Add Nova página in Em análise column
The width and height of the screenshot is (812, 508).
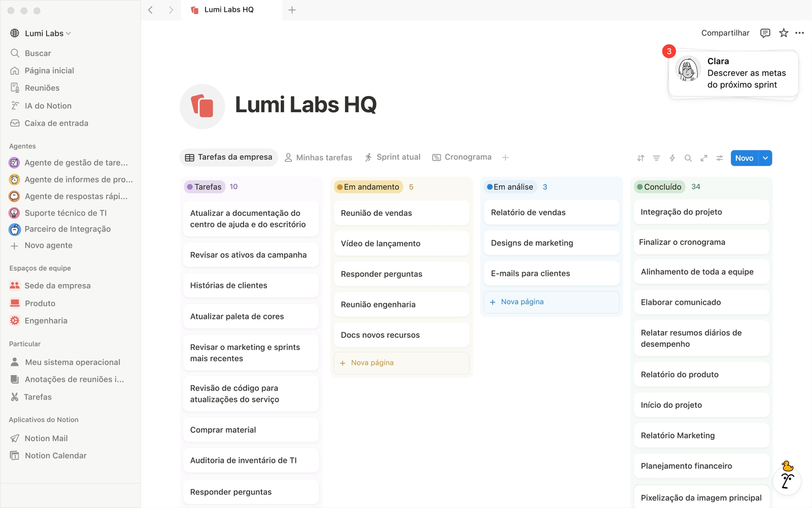[552, 302]
